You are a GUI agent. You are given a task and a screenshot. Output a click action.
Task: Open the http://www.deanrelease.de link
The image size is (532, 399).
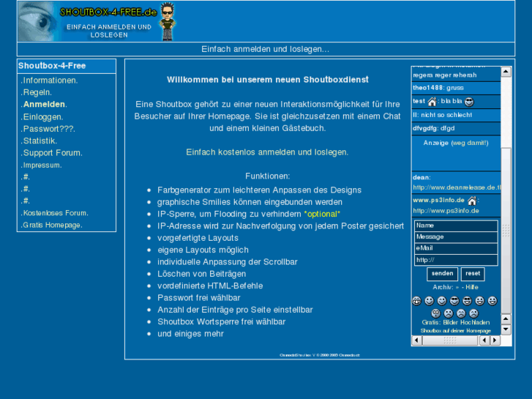457,187
